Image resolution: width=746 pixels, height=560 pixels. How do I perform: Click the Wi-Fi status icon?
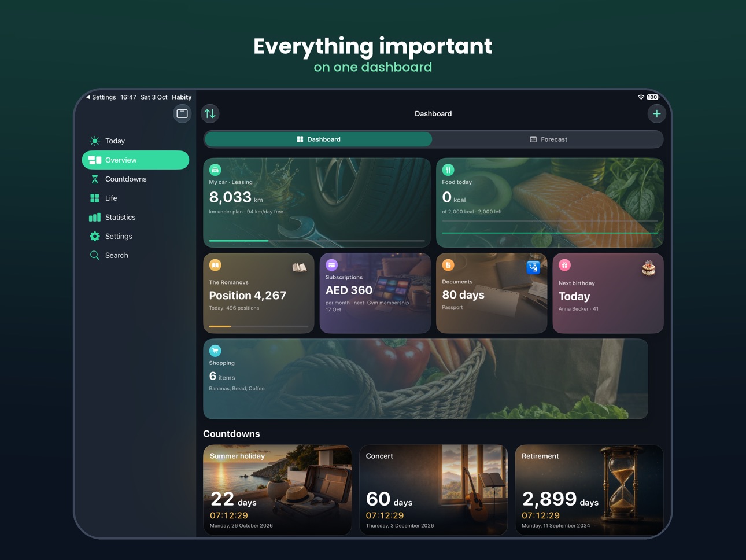tap(641, 97)
